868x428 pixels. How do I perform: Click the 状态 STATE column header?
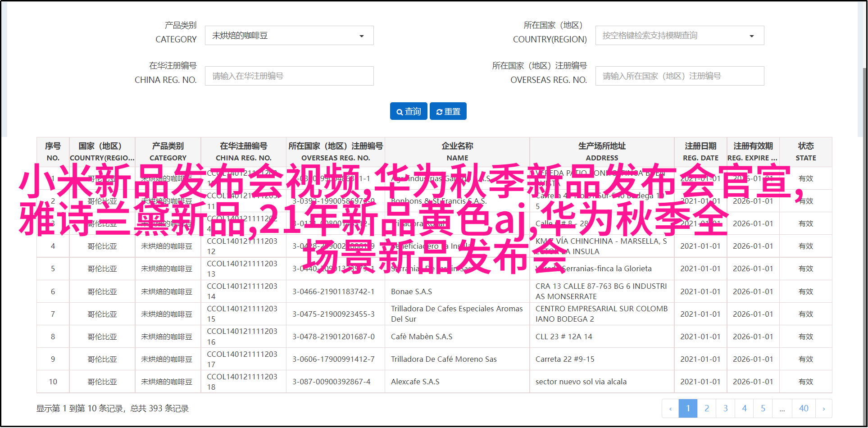[x=806, y=152]
